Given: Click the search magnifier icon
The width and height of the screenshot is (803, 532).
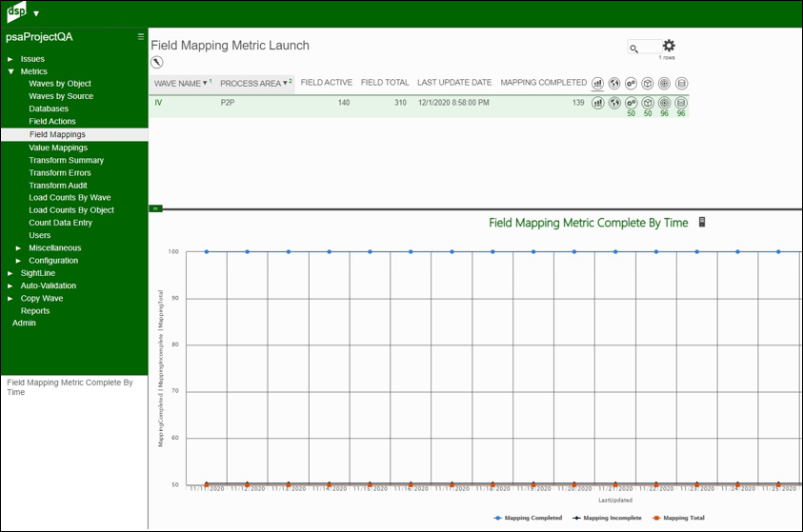Looking at the screenshot, I should 634,49.
